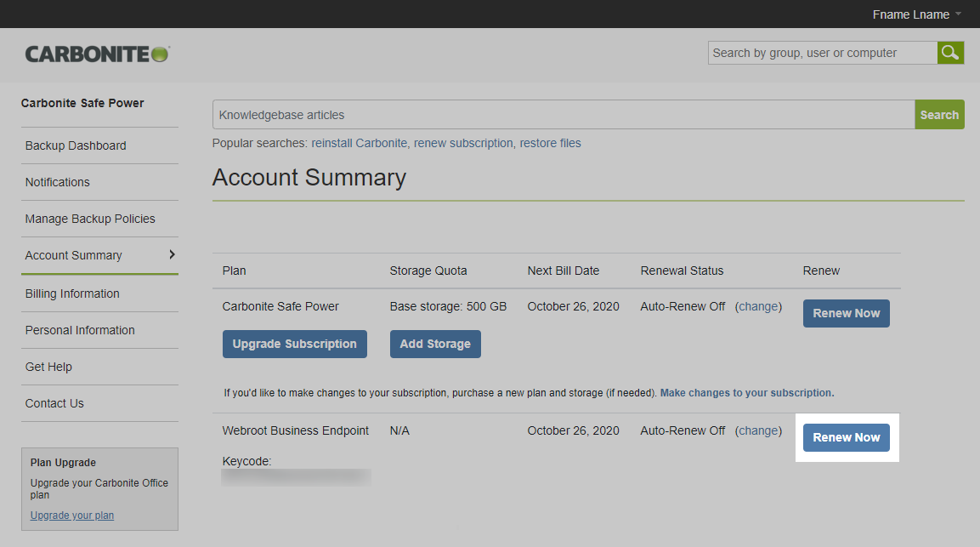Open the 'Upgrade your plan' link
Viewport: 980px width, 547px height.
coord(71,516)
